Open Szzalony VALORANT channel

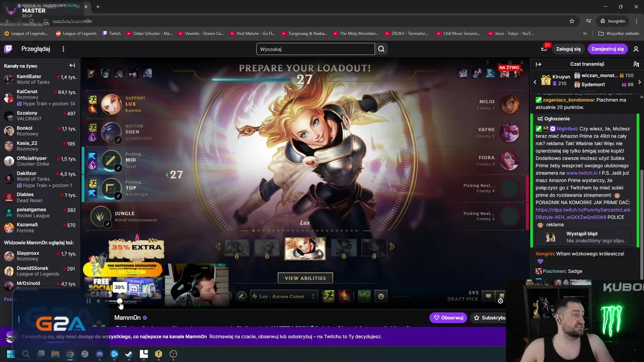pyautogui.click(x=40, y=116)
